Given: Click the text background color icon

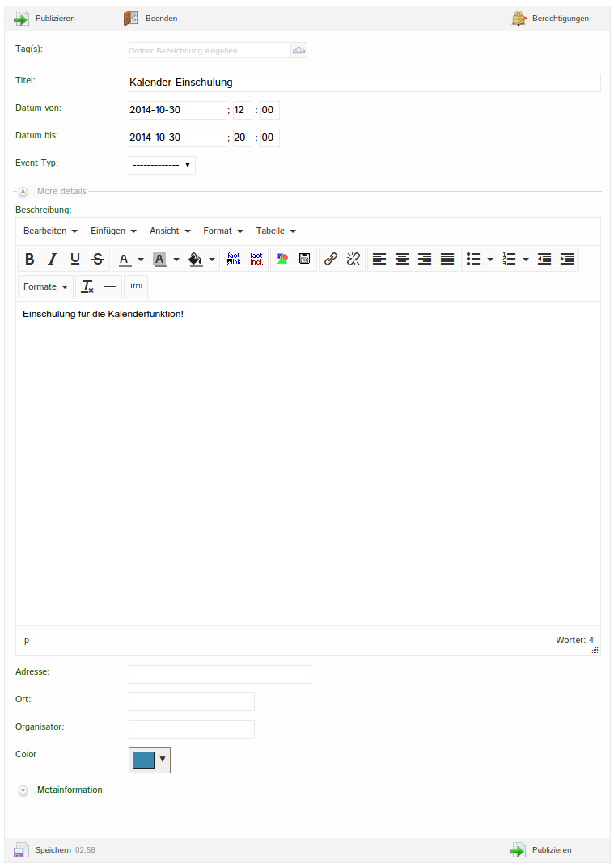Looking at the screenshot, I should [159, 259].
